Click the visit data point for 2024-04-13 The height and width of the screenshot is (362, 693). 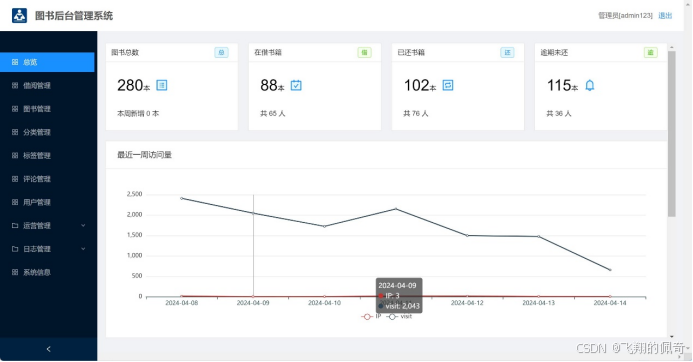pos(539,236)
